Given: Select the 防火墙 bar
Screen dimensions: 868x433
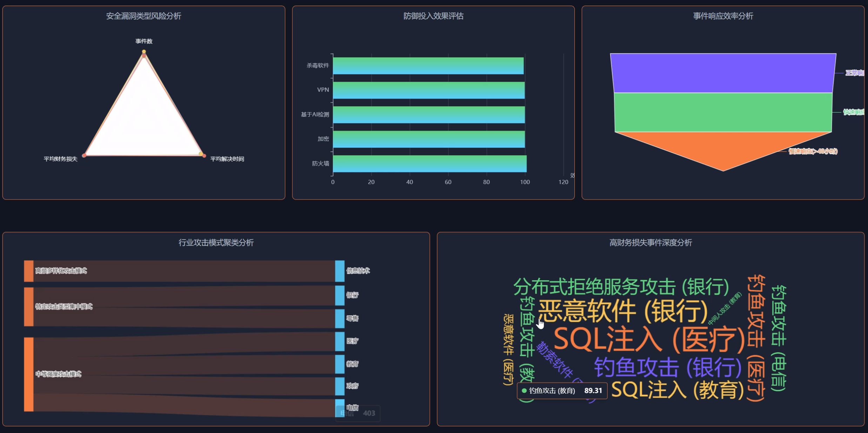Looking at the screenshot, I should 429,163.
